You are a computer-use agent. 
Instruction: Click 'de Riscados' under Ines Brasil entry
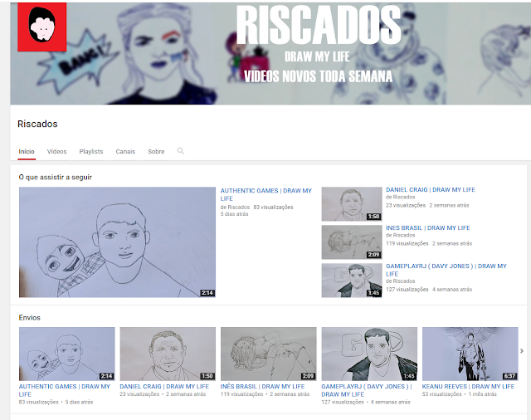(400, 235)
